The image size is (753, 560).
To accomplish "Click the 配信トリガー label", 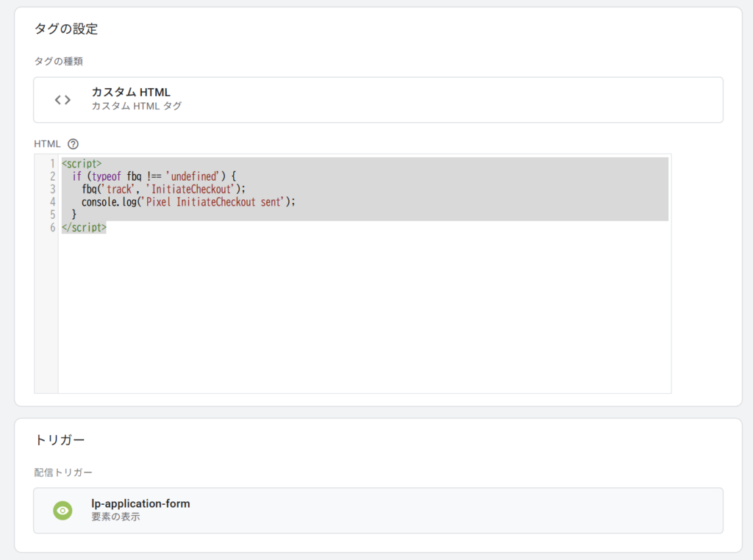I will point(63,473).
